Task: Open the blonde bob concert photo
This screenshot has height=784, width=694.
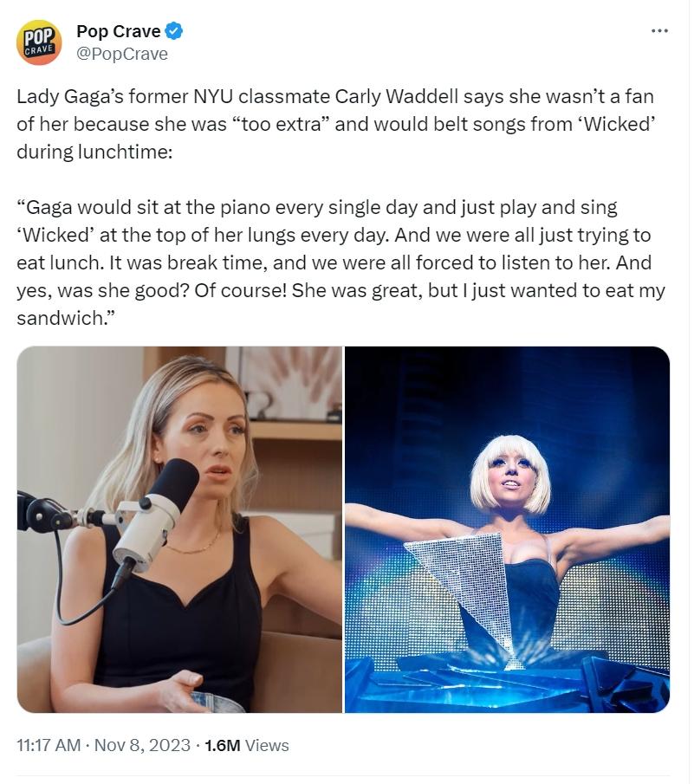Action: tap(507, 529)
